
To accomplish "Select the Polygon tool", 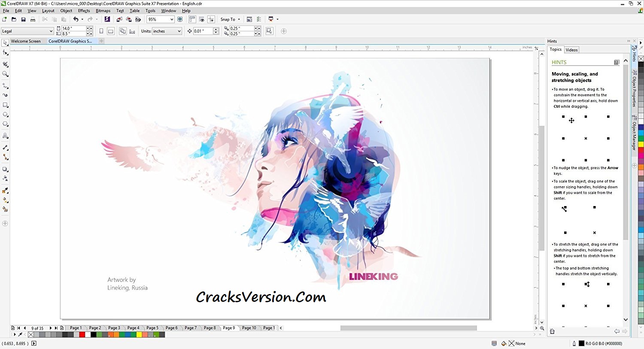I will (5, 124).
